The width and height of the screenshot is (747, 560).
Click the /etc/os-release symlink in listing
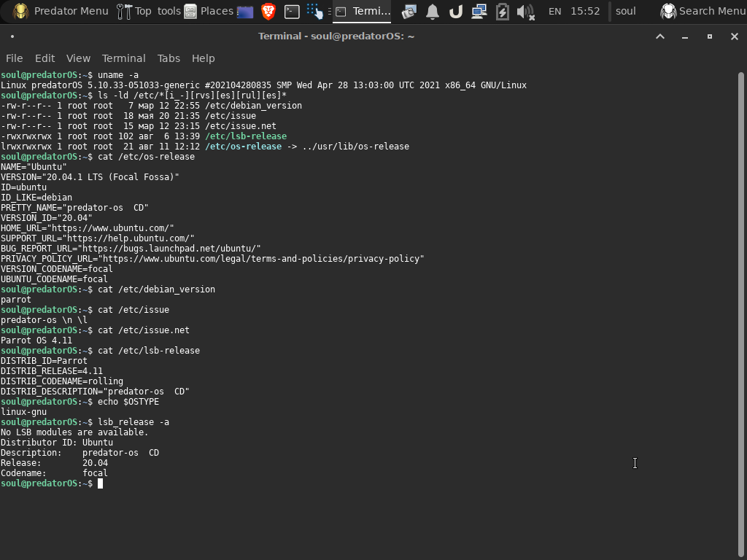(x=244, y=147)
